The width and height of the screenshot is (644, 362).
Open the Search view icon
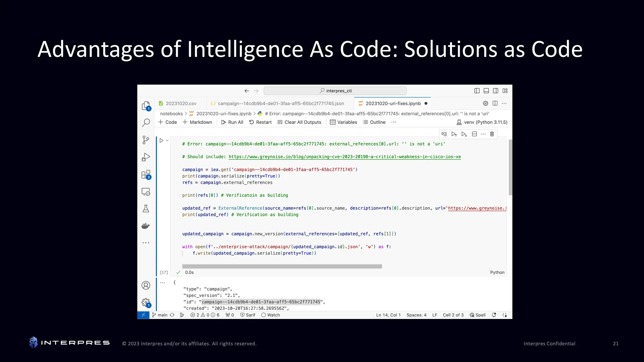[x=146, y=123]
